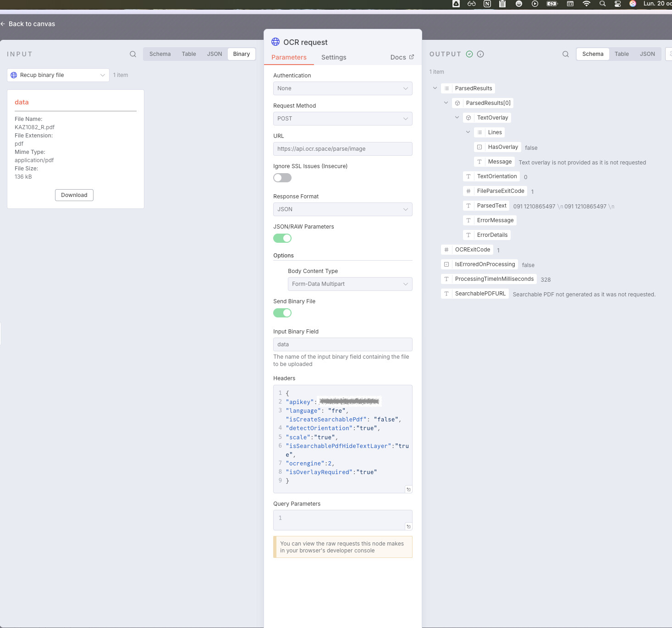Screen dimensions: 672x628
Task: Open macOS Spotlight search in menu bar
Action: pyautogui.click(x=602, y=4)
